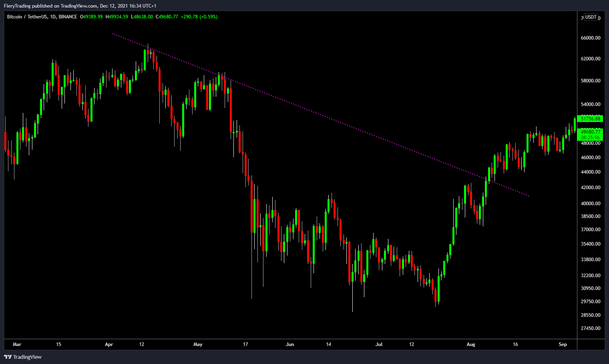Click the 32200.00 price axis label
The height and width of the screenshot is (364, 609).
(591, 275)
